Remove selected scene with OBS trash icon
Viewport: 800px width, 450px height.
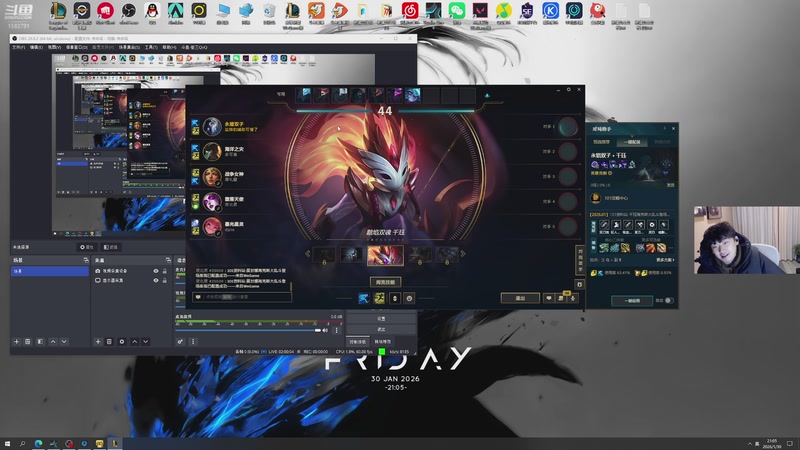tap(28, 341)
